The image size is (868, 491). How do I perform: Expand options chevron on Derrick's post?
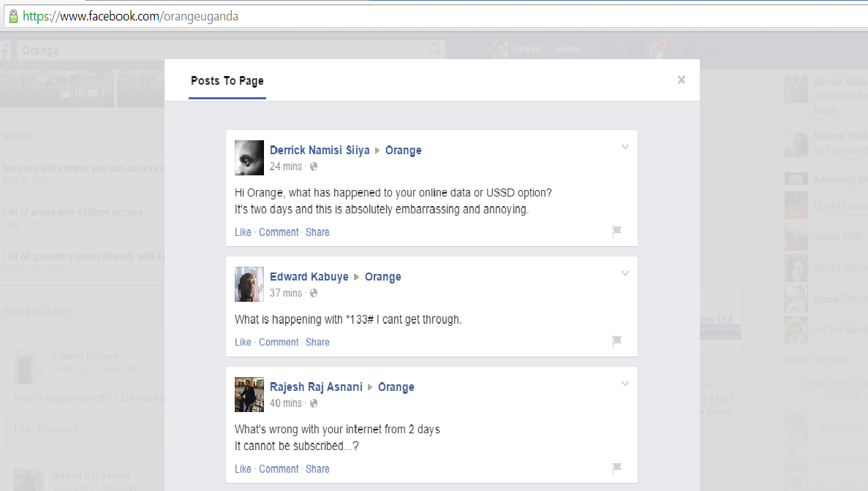(x=625, y=147)
